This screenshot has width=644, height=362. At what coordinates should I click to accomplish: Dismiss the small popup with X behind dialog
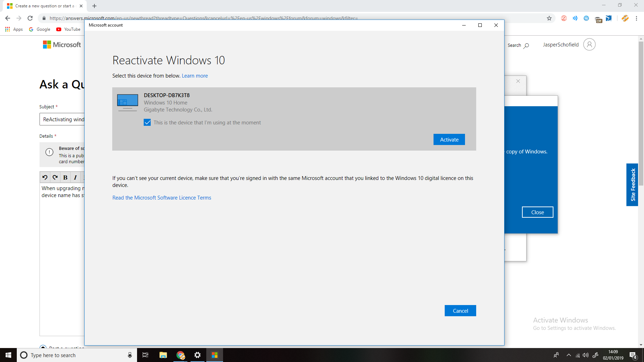(518, 81)
